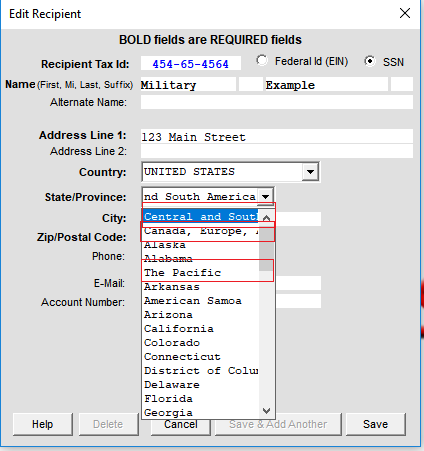Close the Edit Recipient dialog
Screen dimensions: 424x451
[x=405, y=13]
